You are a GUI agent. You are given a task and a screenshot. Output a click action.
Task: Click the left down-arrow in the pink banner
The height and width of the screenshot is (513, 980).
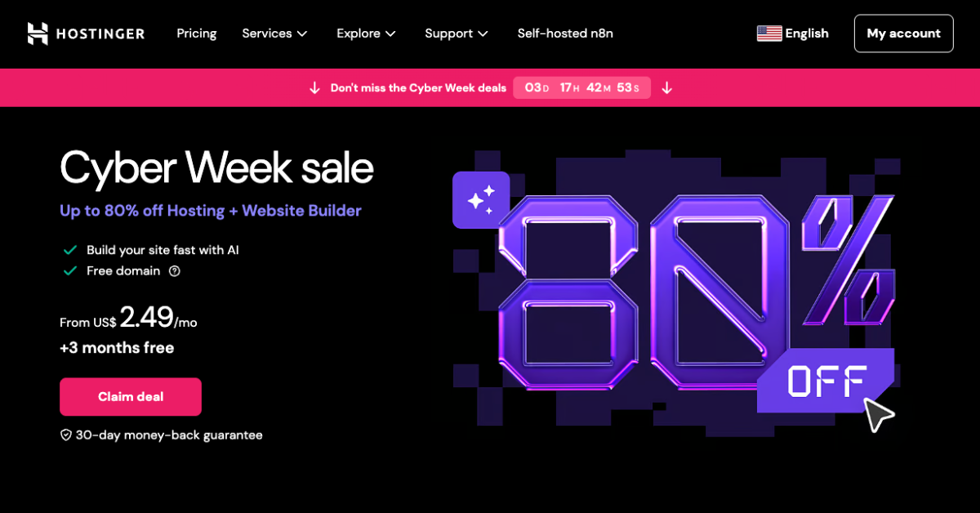click(x=314, y=88)
